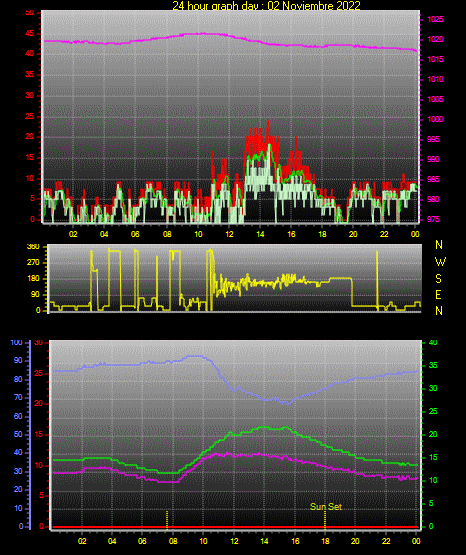Click the sunset yellow dotted marker line
466x555 pixels.
click(x=325, y=520)
